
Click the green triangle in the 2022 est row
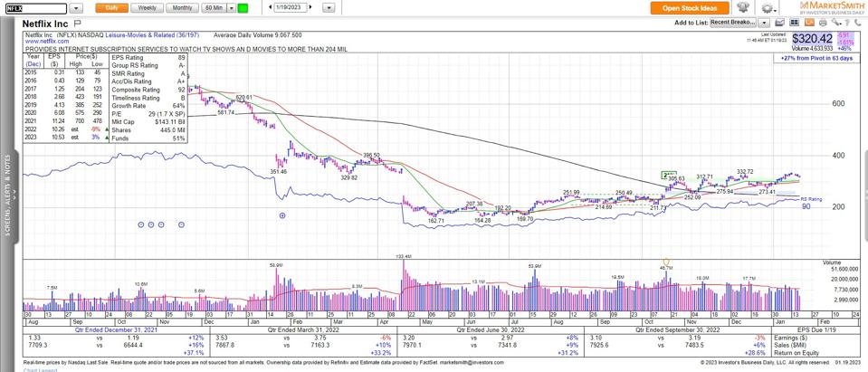tap(105, 129)
